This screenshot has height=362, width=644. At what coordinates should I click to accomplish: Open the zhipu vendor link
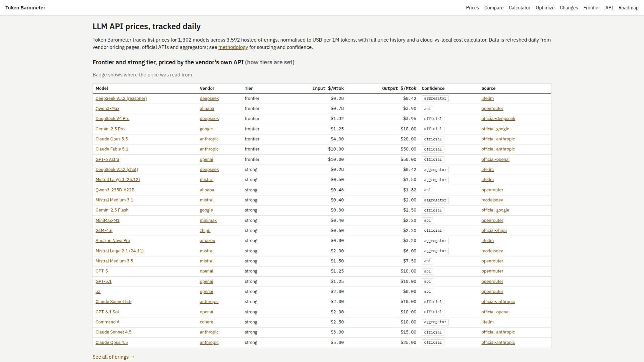click(205, 231)
